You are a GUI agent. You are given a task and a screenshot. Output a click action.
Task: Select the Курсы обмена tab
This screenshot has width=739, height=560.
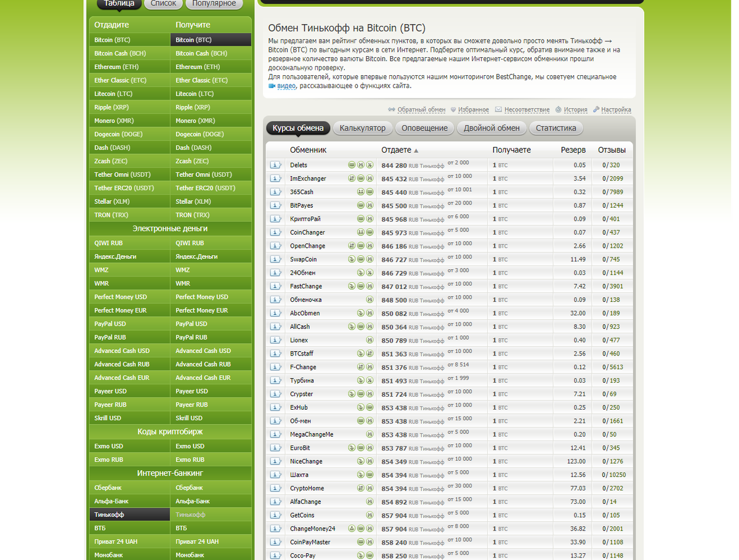298,128
